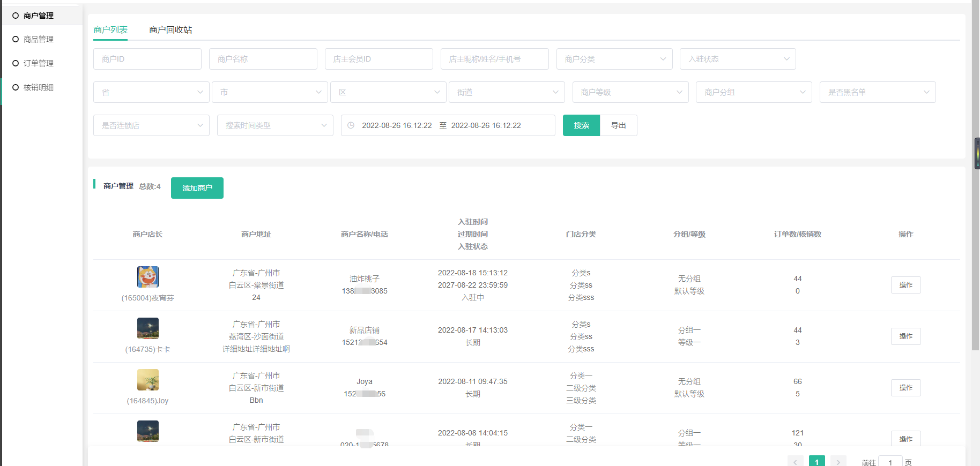Click the circle icon beside 商户管理
This screenshot has height=466, width=980.
point(16,16)
